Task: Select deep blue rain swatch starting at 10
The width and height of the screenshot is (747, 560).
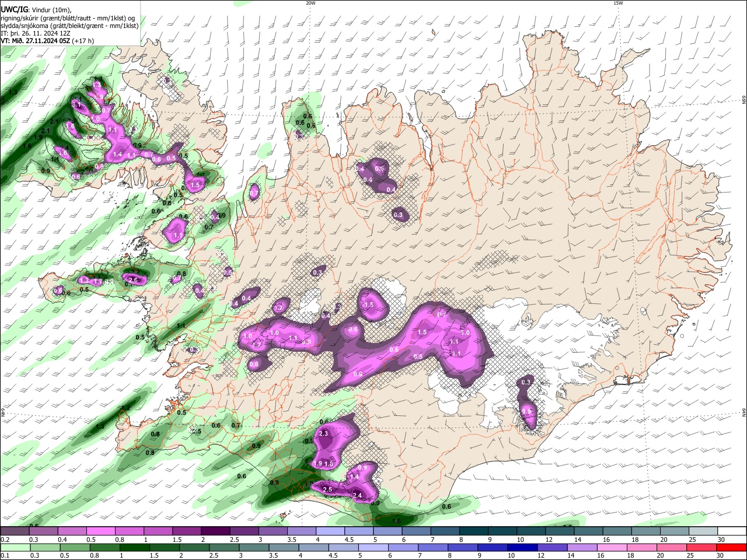Action: pos(524,547)
